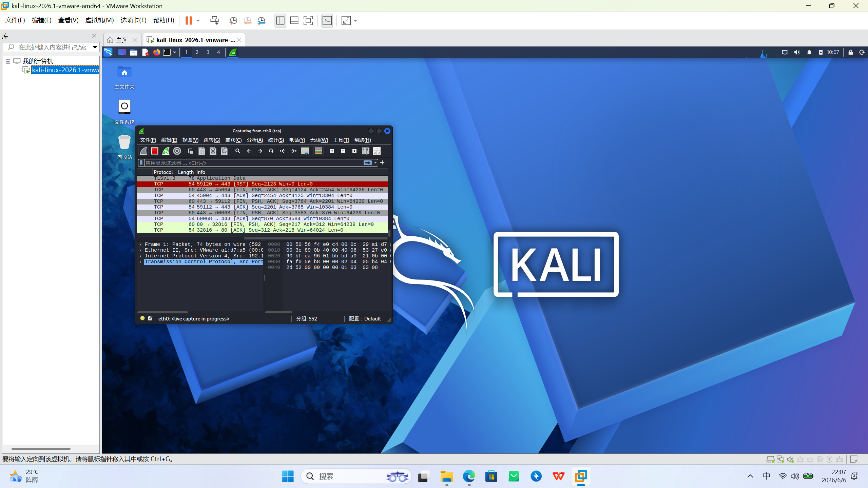Open the Wireshark 分析(A) menu
Screen dimensions: 868x488
coord(255,140)
